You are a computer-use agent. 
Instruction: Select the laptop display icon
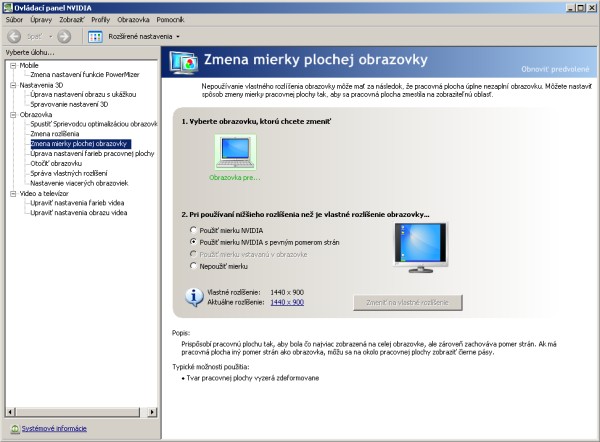pos(235,152)
